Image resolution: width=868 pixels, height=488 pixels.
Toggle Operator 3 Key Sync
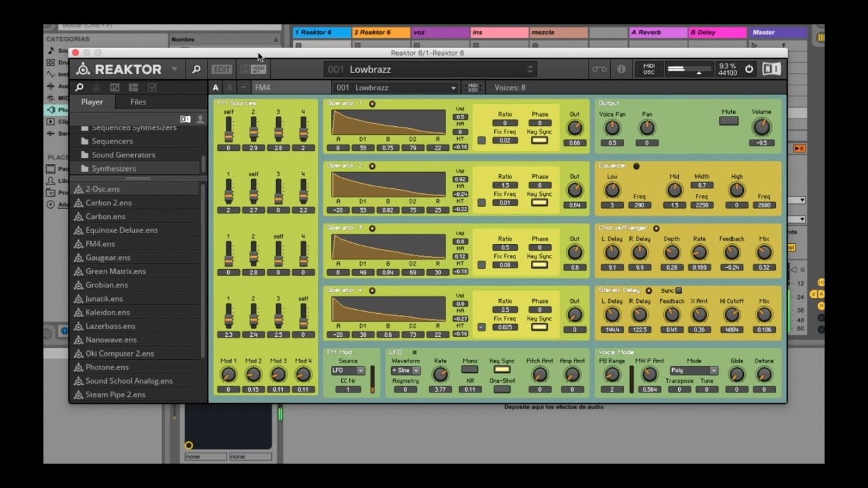click(x=539, y=265)
